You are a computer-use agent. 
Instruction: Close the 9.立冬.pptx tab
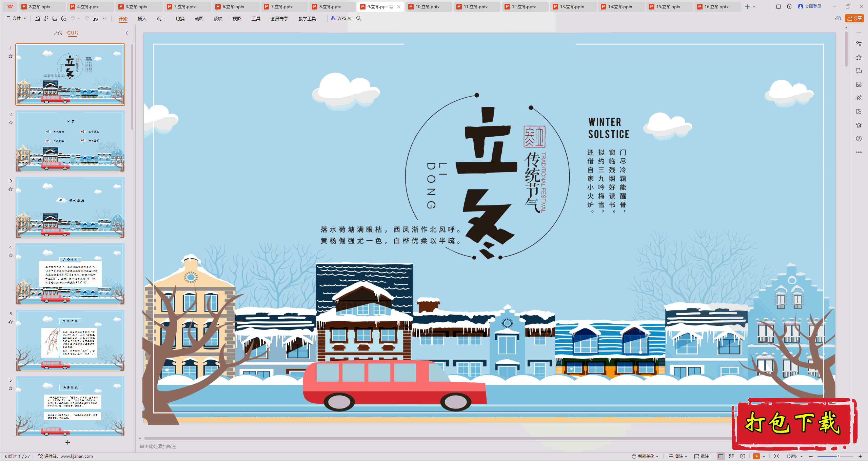(x=399, y=7)
